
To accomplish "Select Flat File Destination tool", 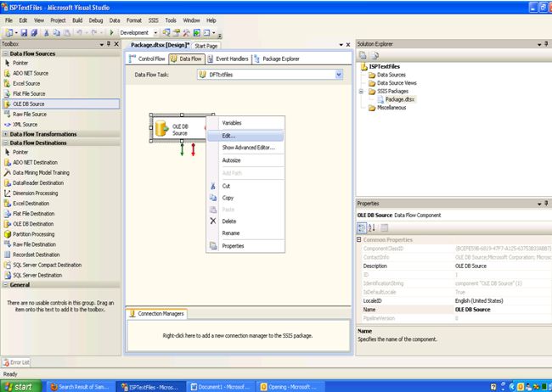I will coord(33,213).
